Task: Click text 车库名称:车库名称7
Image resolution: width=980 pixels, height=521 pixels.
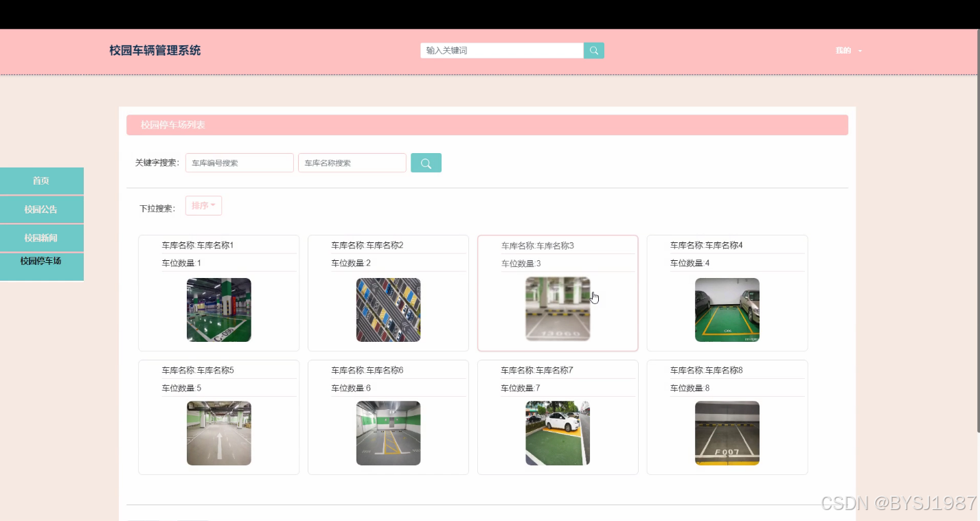Action: (x=537, y=370)
